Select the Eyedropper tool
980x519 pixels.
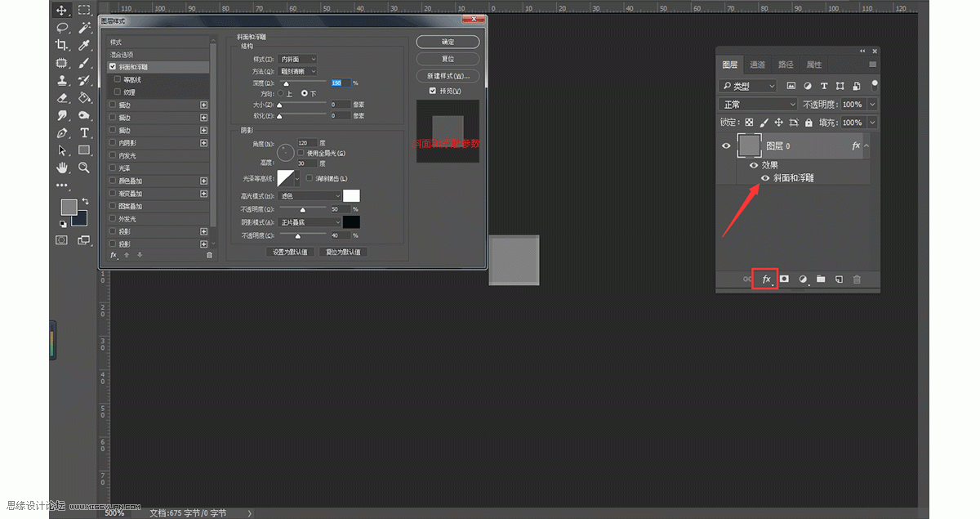[x=84, y=46]
